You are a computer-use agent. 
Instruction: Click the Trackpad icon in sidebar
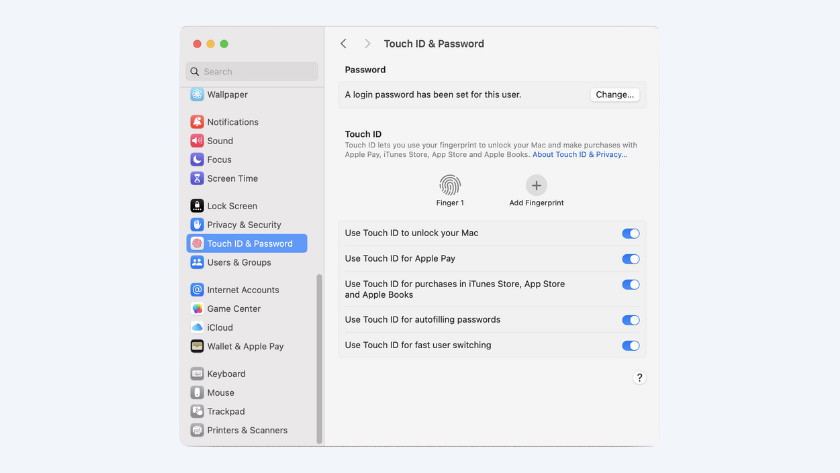click(197, 411)
